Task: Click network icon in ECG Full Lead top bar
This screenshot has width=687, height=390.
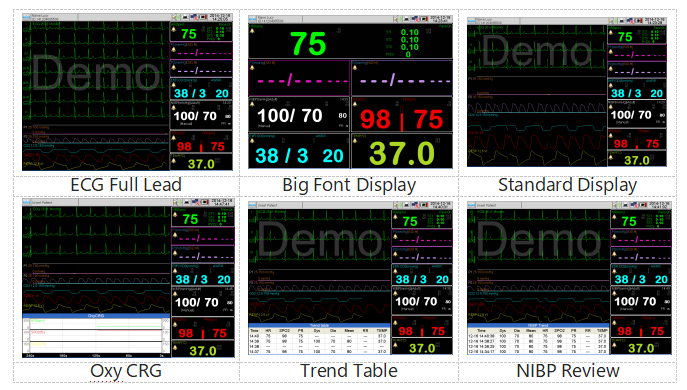Action: (194, 17)
